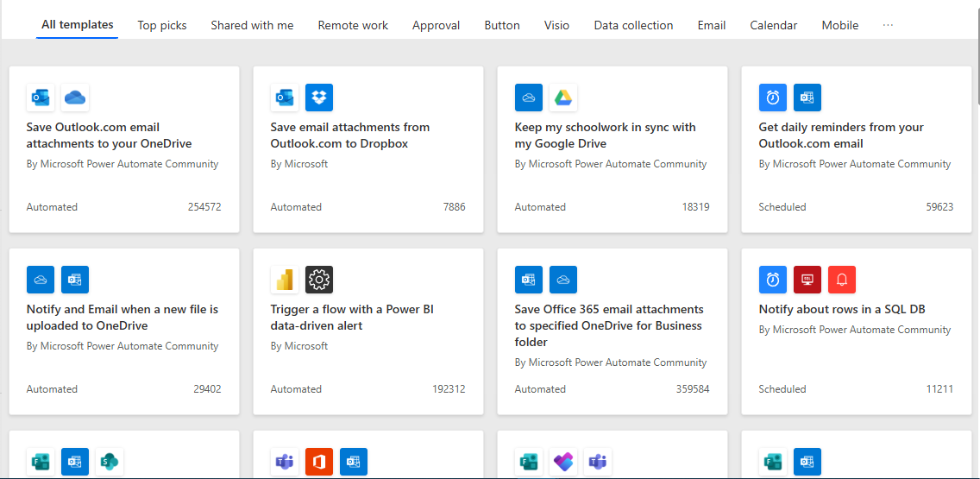The height and width of the screenshot is (479, 980).
Task: Click OneDrive icon on 'Notify and Email' card
Action: 41,280
